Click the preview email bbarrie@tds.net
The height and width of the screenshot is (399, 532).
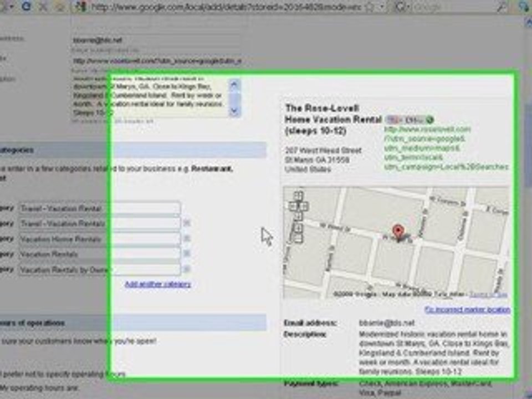[x=387, y=323]
